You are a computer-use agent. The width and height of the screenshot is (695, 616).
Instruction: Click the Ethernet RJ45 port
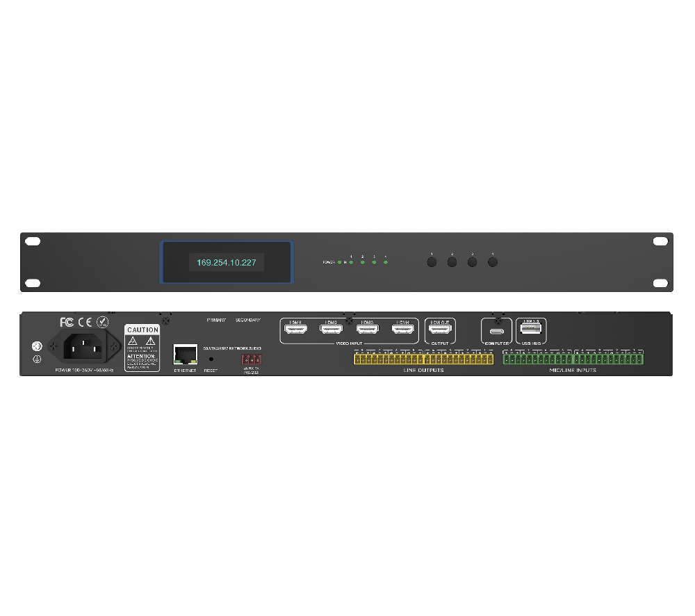pos(186,355)
